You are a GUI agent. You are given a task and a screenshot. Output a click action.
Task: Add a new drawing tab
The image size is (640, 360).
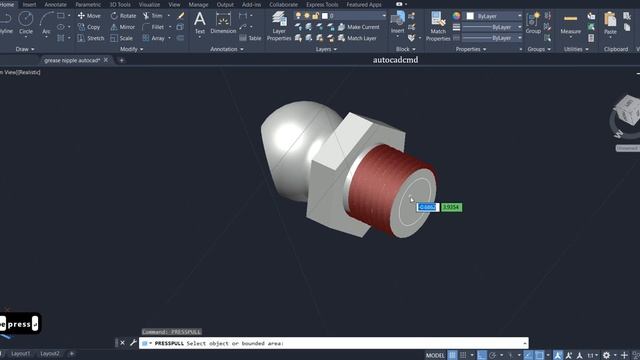[x=121, y=60]
